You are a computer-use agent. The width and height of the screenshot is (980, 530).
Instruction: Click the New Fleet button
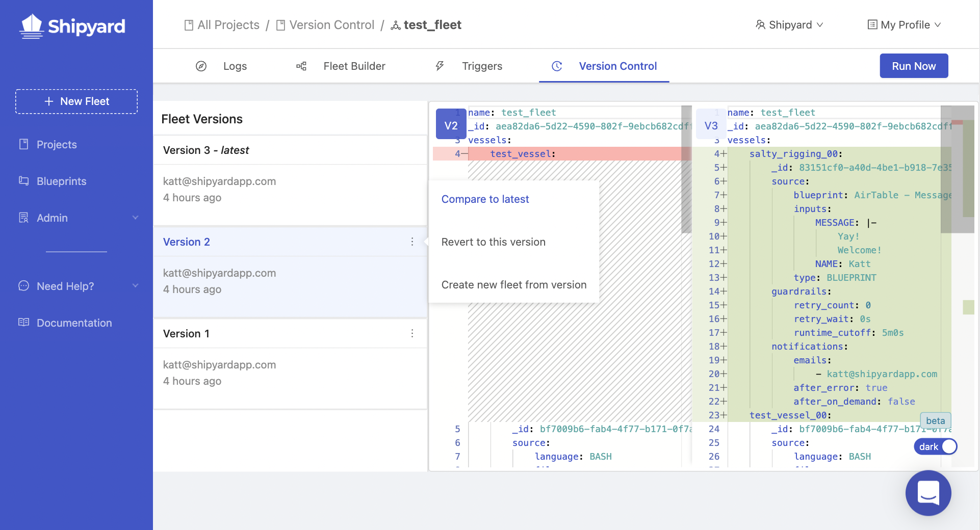[76, 101]
